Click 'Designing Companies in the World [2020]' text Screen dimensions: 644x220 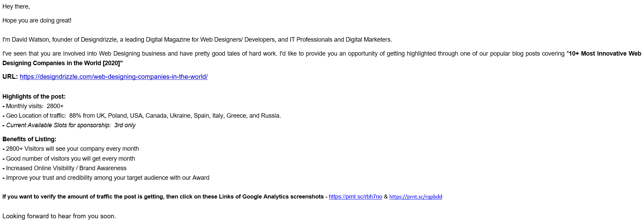tap(62, 63)
